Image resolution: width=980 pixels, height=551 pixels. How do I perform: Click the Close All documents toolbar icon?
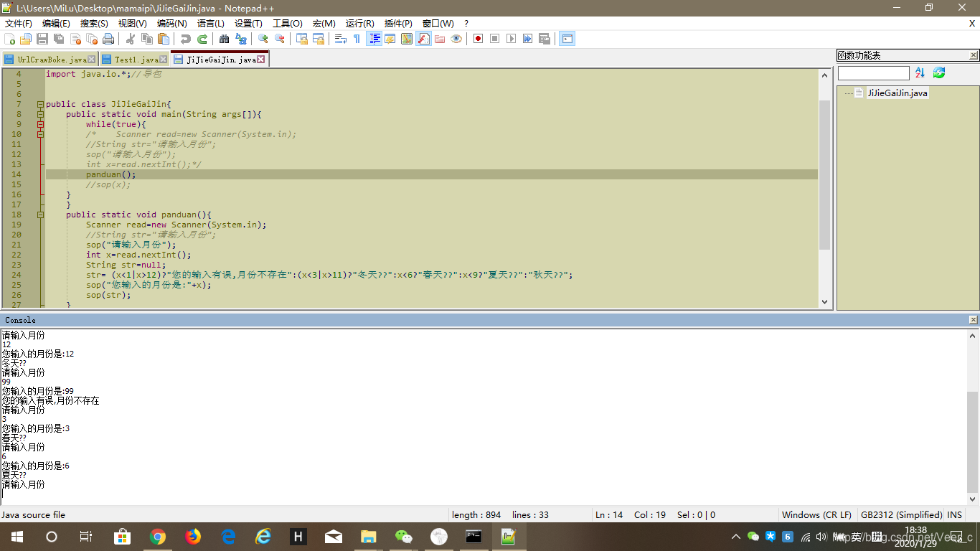tap(92, 39)
